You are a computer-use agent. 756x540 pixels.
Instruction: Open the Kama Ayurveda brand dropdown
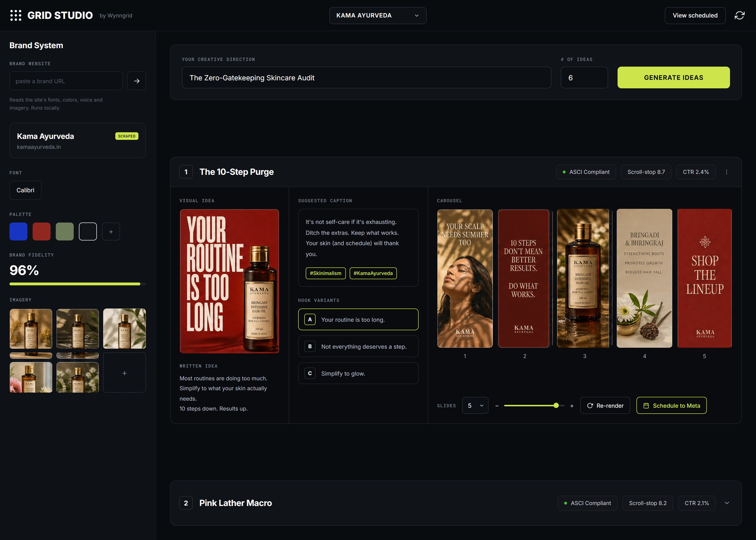[x=378, y=16]
